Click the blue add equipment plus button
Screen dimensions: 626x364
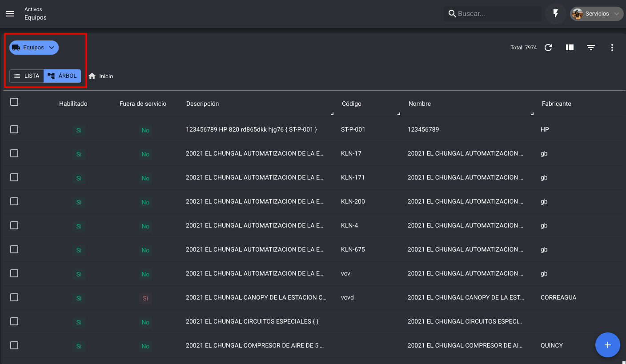(x=607, y=345)
